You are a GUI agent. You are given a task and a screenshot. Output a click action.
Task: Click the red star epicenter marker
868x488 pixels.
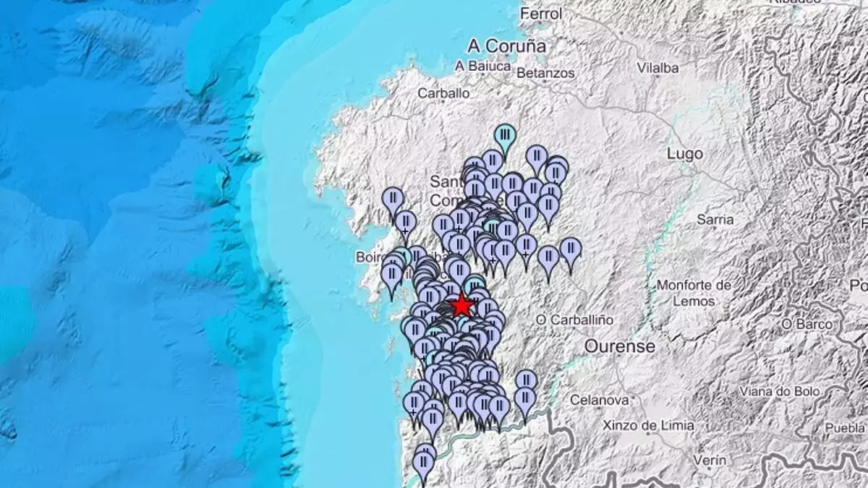point(461,307)
